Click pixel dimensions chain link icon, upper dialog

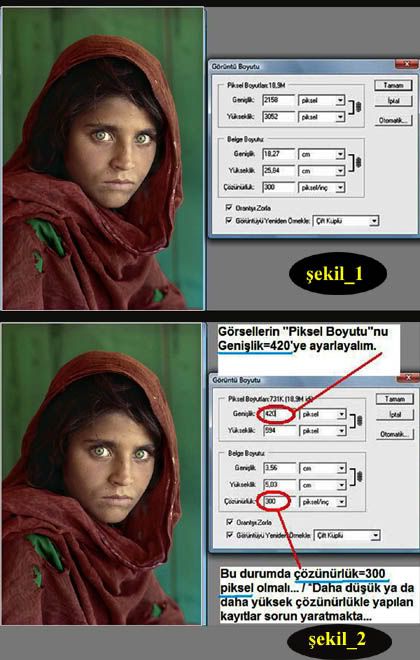click(359, 108)
